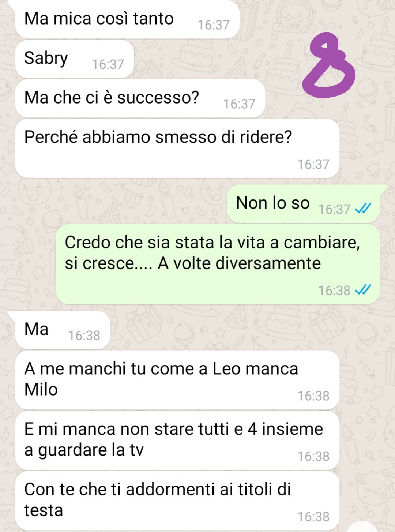Click the blue read ticks on 'Non lo so'

coord(363,209)
